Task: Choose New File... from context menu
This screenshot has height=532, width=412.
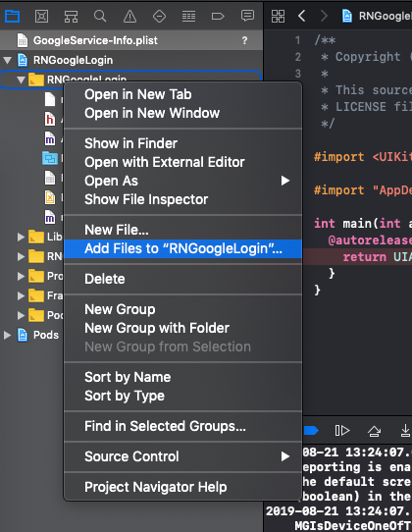Action: [183, 230]
